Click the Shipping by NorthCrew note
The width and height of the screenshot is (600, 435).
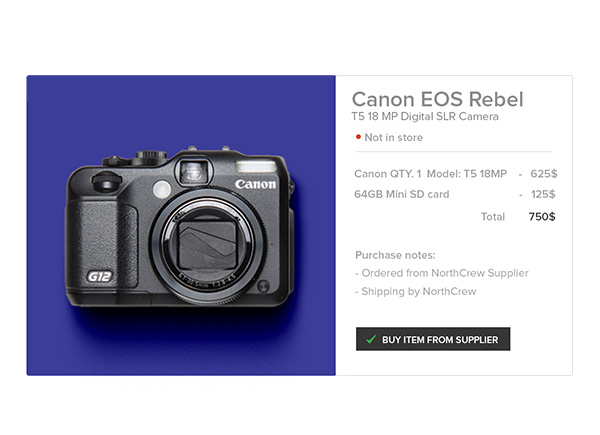pos(415,292)
